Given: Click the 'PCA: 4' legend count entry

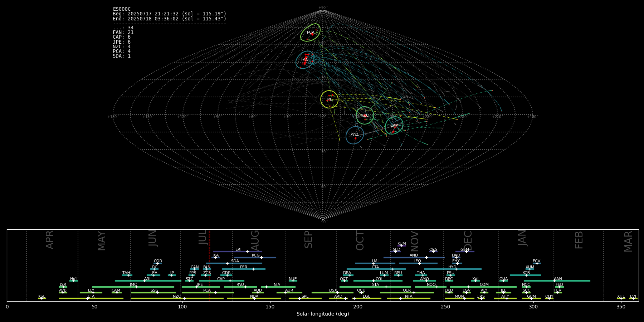Looking at the screenshot, I should [122, 52].
